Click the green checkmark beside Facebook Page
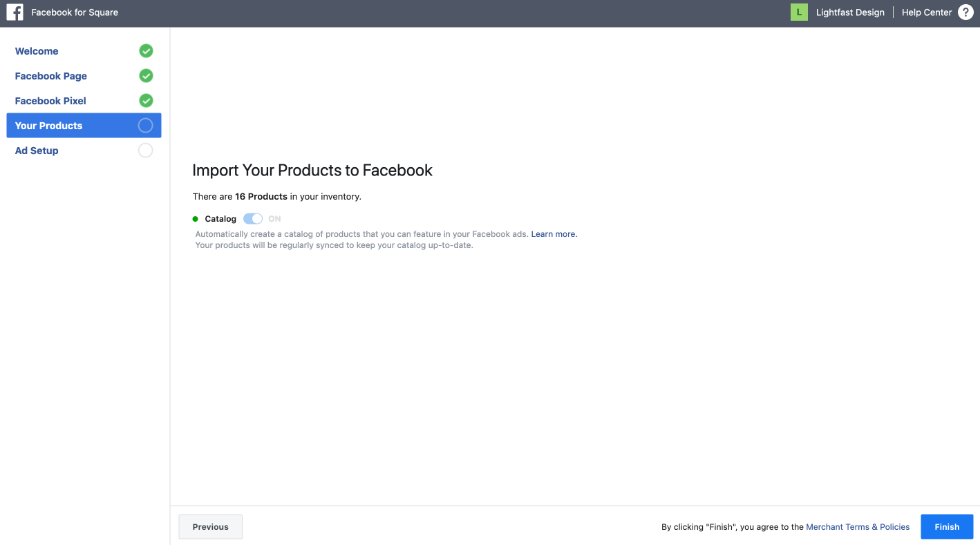980x545 pixels. (146, 75)
